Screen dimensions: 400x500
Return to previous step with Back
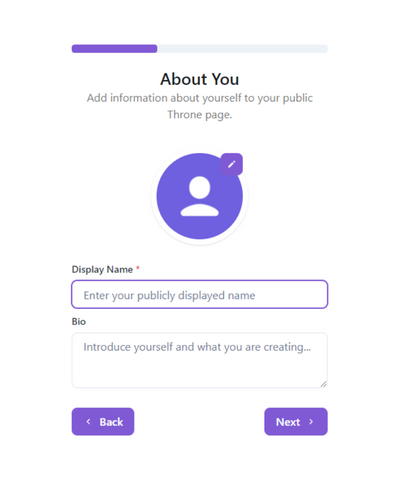tap(103, 422)
